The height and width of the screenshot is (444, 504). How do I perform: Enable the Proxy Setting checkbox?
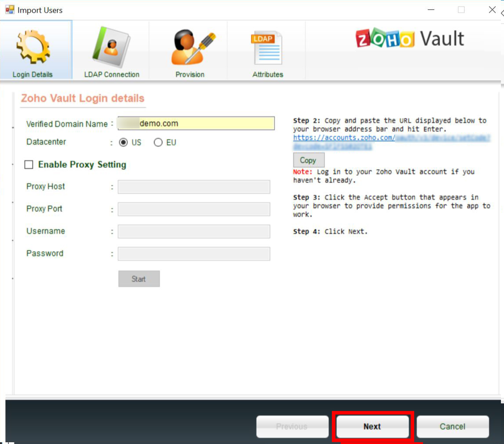click(29, 164)
